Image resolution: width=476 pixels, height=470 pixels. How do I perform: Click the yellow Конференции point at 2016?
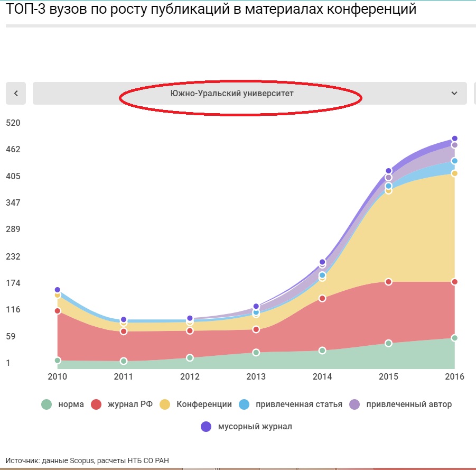click(x=454, y=173)
